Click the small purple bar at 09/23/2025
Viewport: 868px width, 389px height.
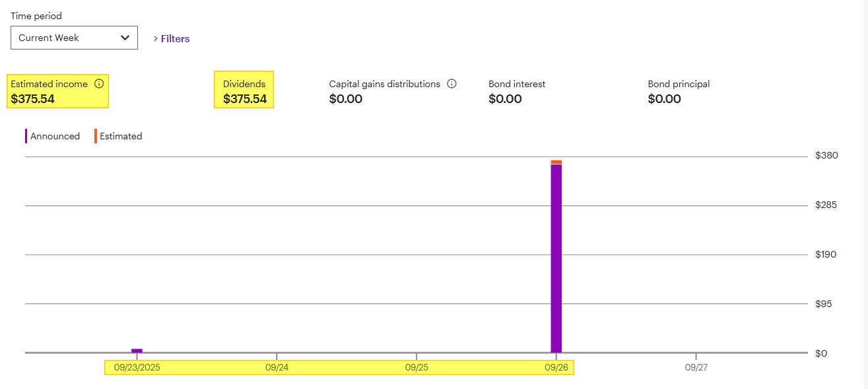coord(137,351)
